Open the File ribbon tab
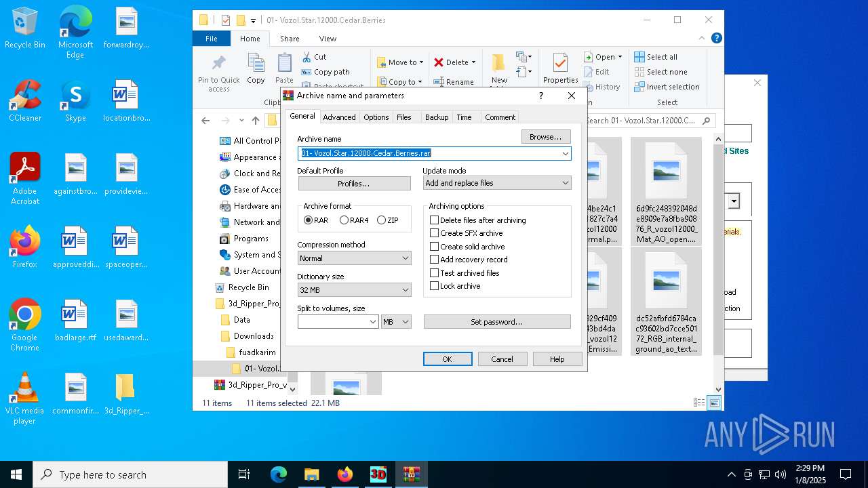Image resolution: width=868 pixels, height=488 pixels. (212, 39)
